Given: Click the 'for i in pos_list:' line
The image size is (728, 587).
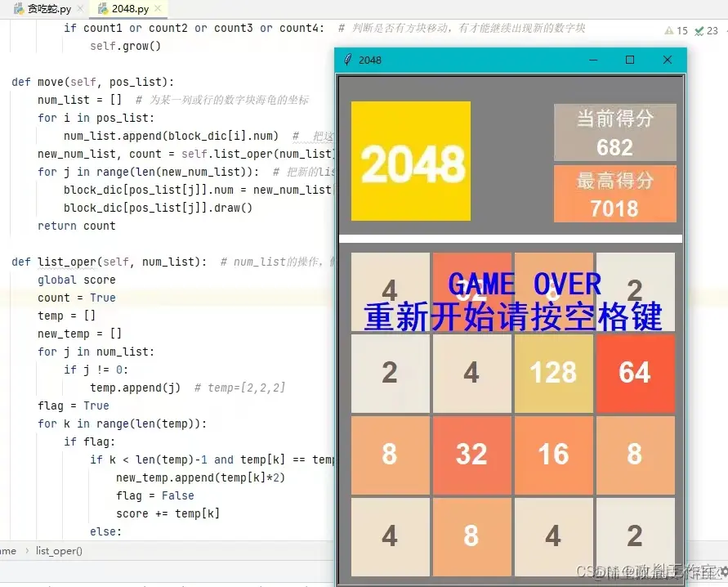Looking at the screenshot, I should (96, 118).
